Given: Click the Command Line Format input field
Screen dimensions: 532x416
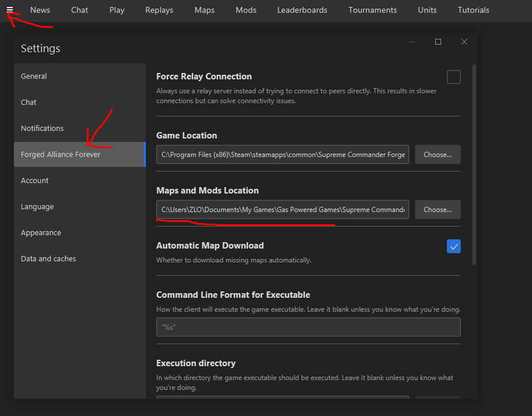Looking at the screenshot, I should pyautogui.click(x=309, y=327).
